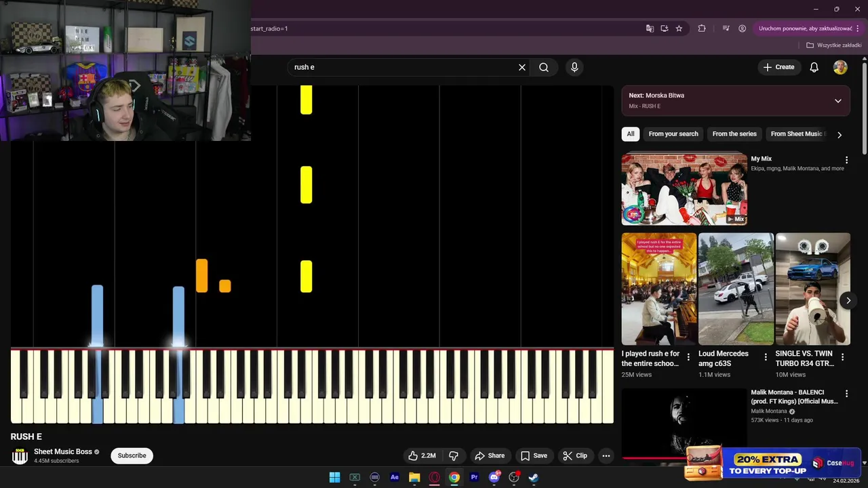Open Premiere Pro from taskbar
The width and height of the screenshot is (868, 488).
[474, 477]
